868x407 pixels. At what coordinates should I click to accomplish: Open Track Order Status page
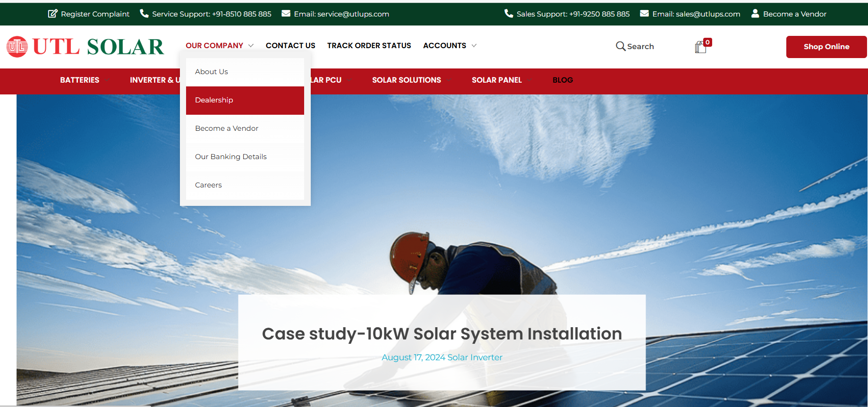point(369,46)
